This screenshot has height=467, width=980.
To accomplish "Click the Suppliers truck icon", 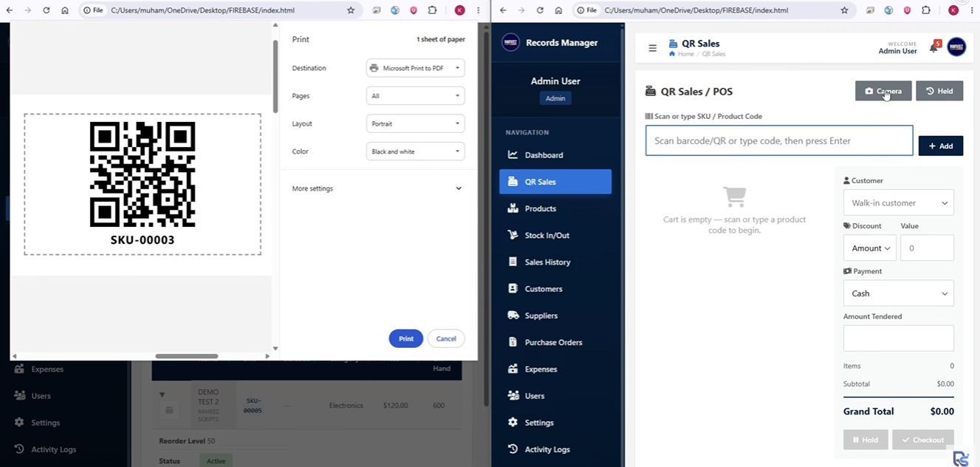I will (513, 316).
